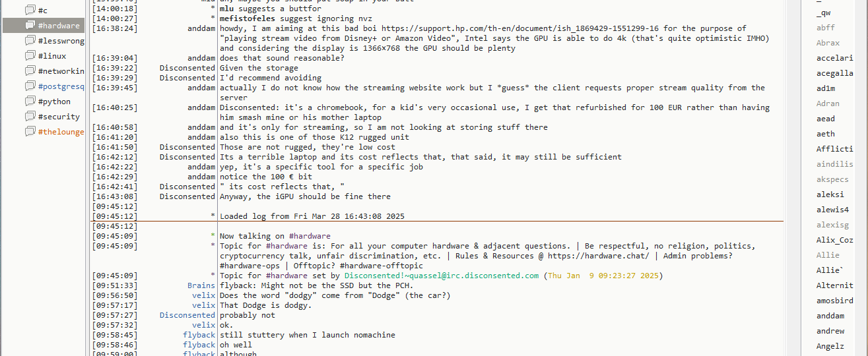Click the icon next to #python
868x356 pixels.
pyautogui.click(x=30, y=101)
